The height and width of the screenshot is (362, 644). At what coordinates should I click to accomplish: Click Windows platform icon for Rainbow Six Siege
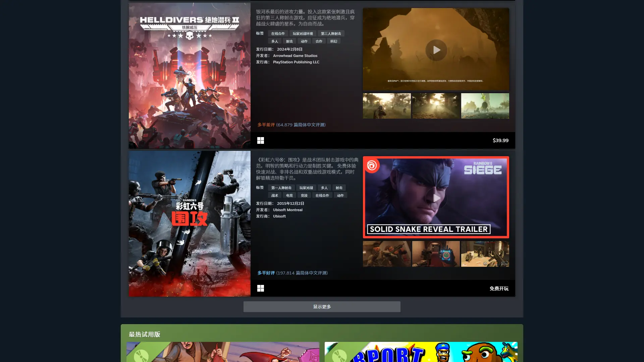tap(261, 288)
